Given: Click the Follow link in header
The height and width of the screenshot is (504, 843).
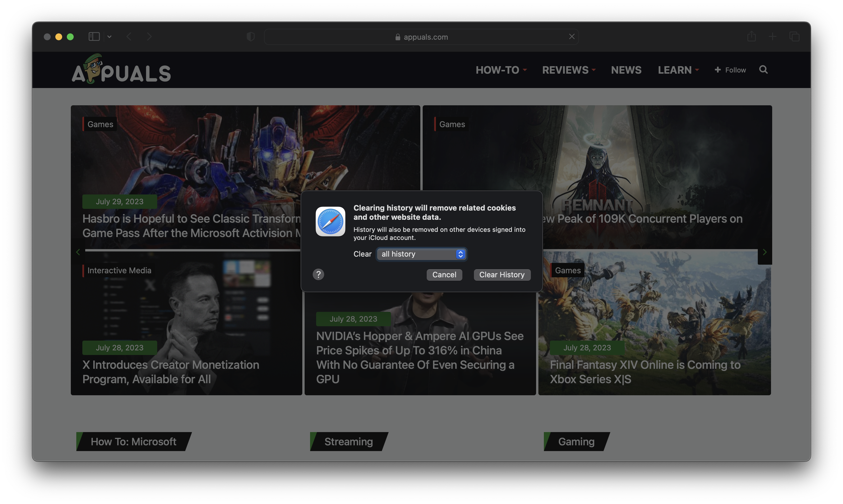Looking at the screenshot, I should coord(730,70).
